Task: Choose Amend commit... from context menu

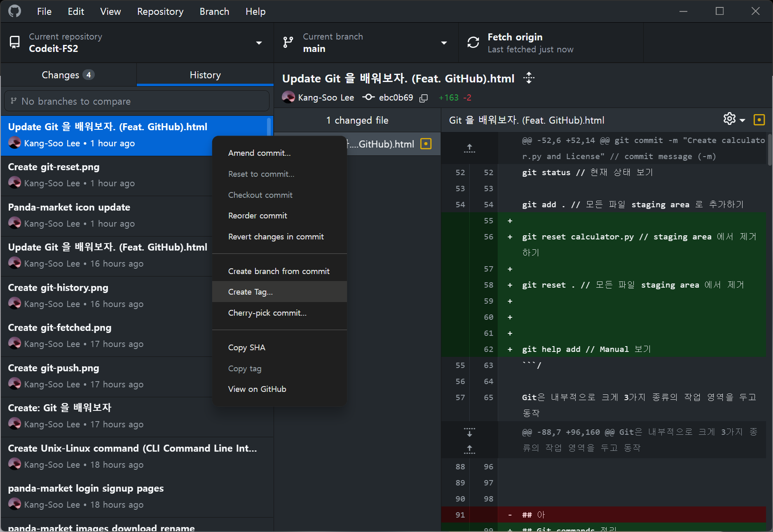Action: [x=279, y=153]
